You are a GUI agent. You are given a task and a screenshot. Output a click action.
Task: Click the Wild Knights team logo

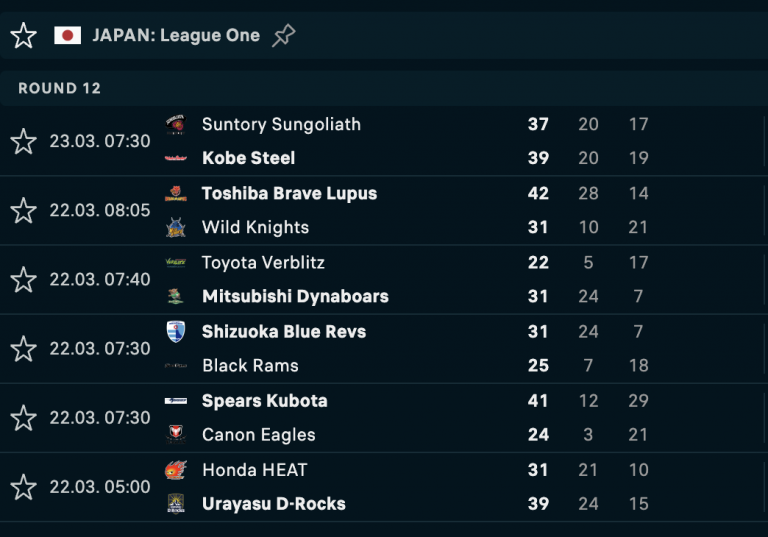click(176, 227)
